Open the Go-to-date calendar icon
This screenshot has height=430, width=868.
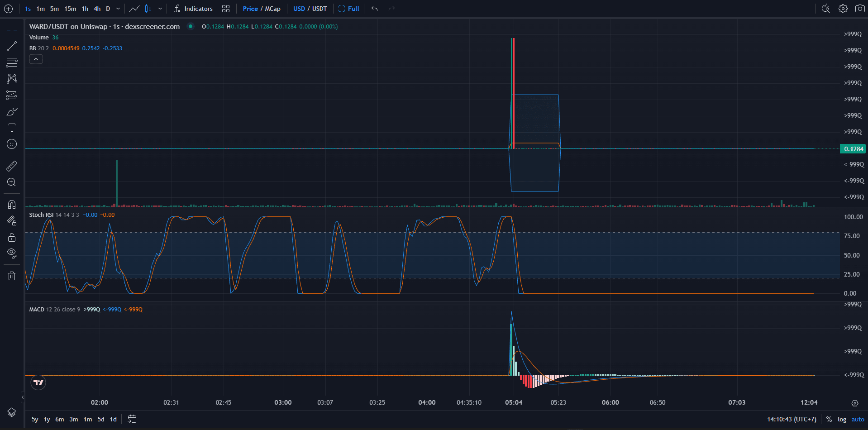[132, 419]
